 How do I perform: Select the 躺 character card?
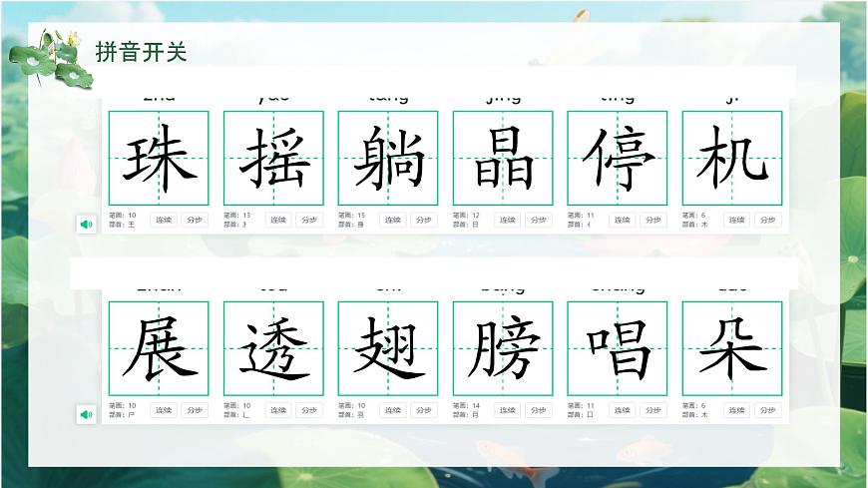click(388, 158)
